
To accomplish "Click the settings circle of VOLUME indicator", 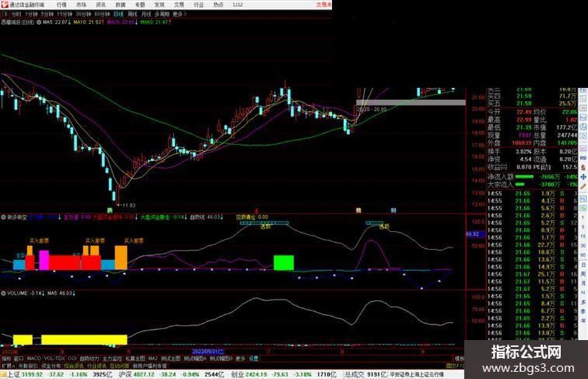I will 3,293.
